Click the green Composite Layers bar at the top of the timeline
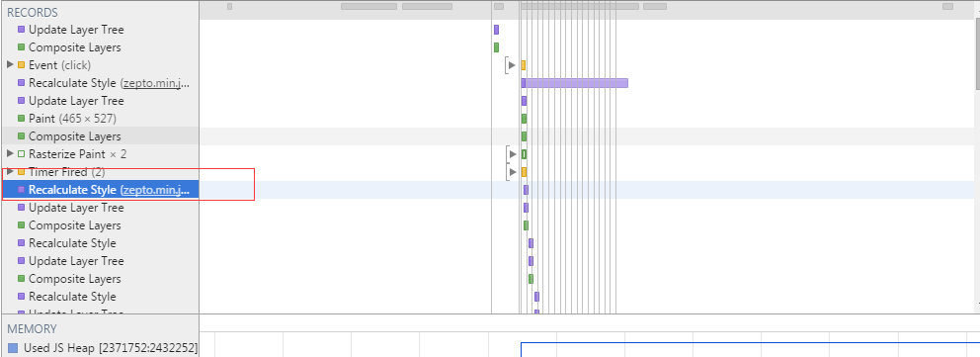 (x=496, y=47)
